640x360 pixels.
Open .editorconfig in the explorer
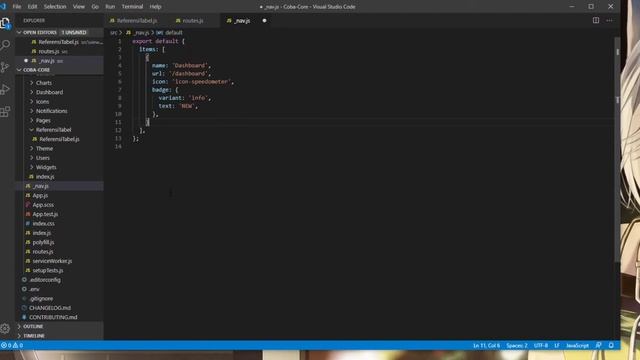pos(60,280)
